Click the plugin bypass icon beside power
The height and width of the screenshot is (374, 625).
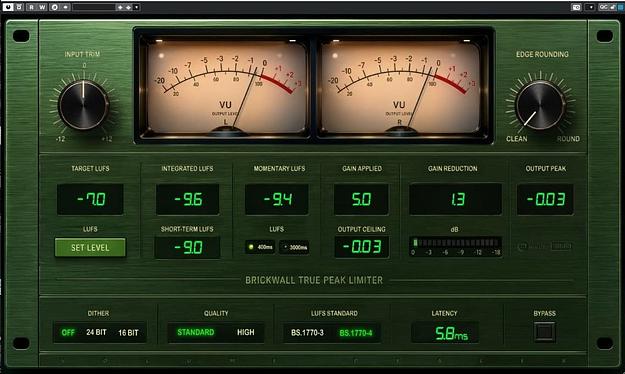(19, 7)
